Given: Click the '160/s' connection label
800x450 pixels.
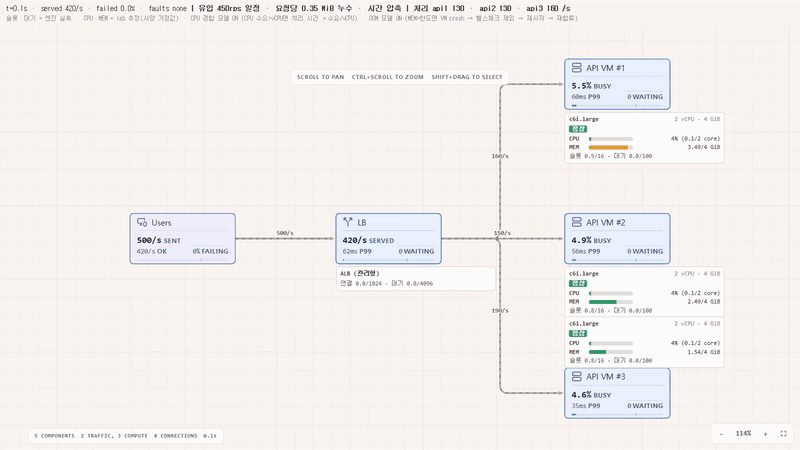Looking at the screenshot, I should (x=500, y=156).
